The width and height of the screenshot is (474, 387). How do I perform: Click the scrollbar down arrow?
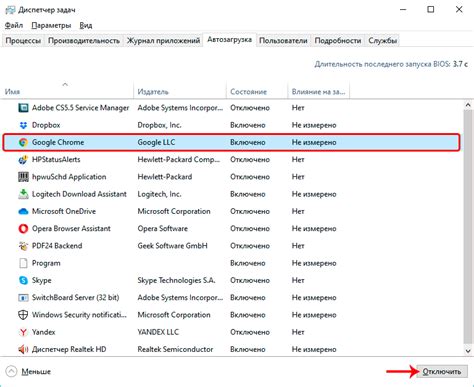468,351
